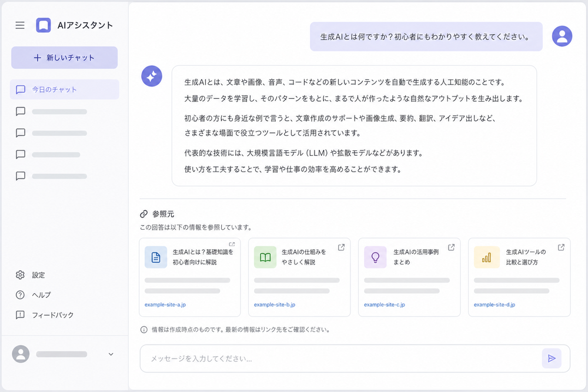The height and width of the screenshot is (392, 588).
Task: Open the example-site-b.jp link
Action: [275, 304]
